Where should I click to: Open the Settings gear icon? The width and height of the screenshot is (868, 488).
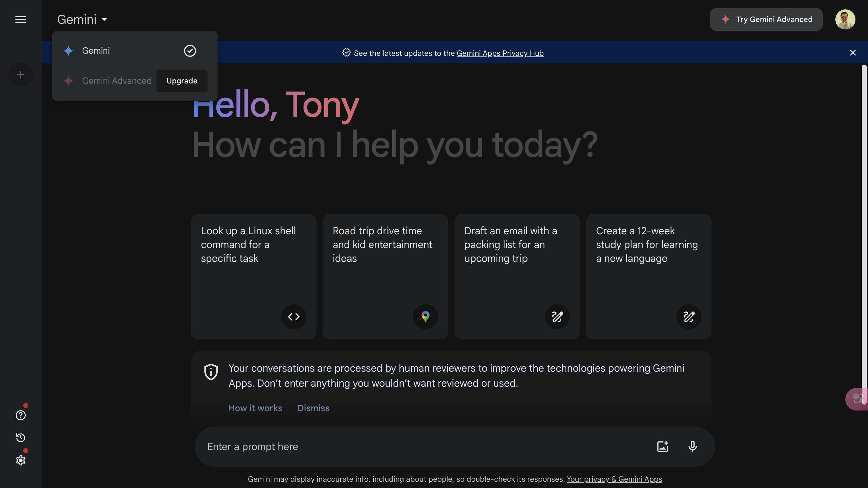(x=21, y=460)
